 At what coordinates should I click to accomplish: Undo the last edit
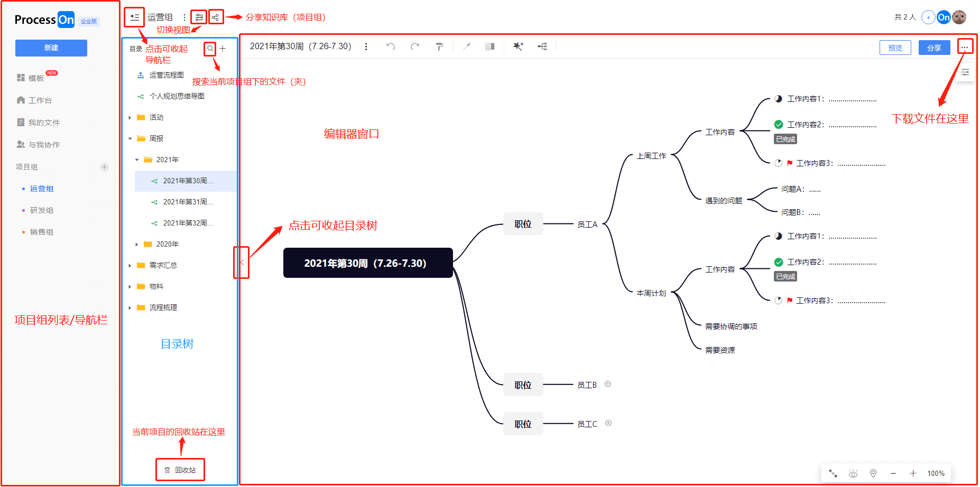coord(391,46)
